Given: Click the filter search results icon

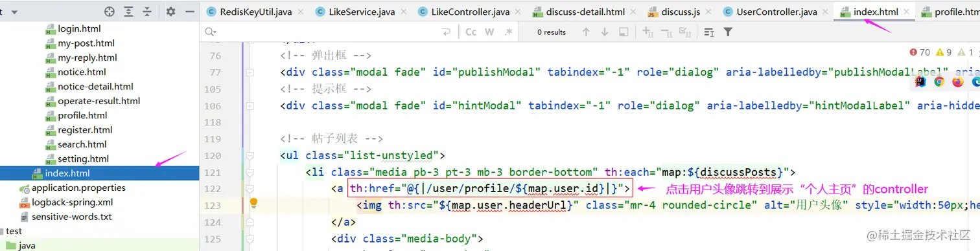Looking at the screenshot, I should click(x=728, y=32).
